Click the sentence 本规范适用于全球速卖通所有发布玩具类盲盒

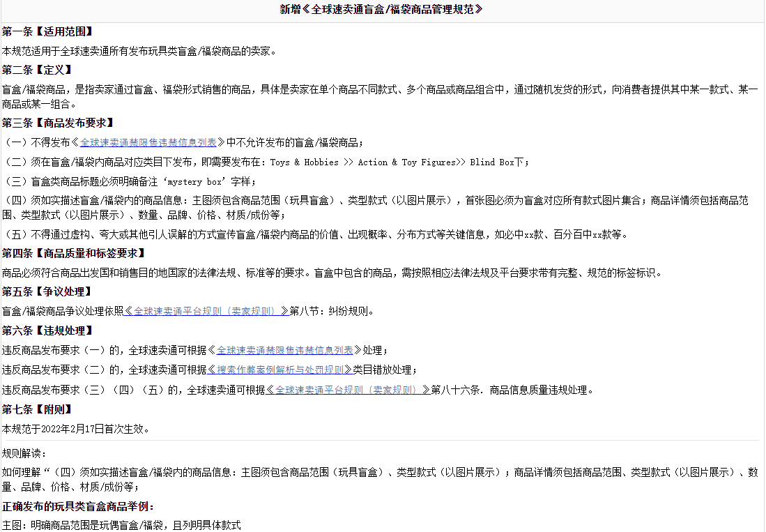tap(139, 52)
